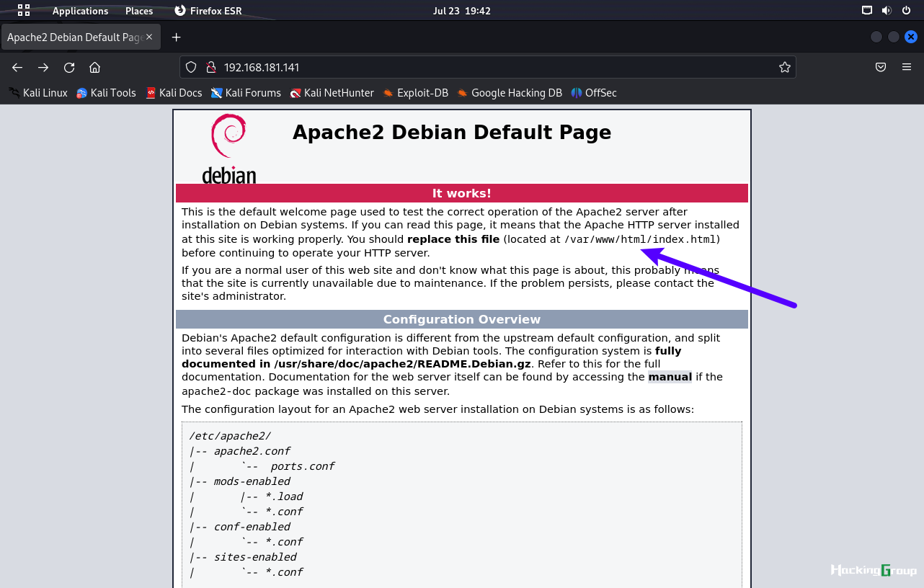Click the insecure connection padlock icon
Viewport: 924px width, 588px height.
[211, 67]
